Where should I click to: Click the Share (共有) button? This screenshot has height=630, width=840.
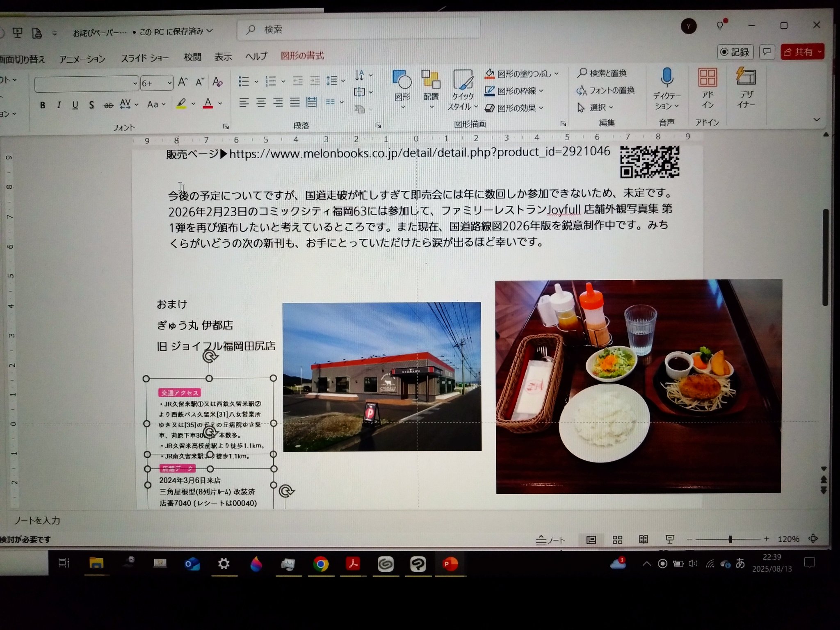[798, 52]
